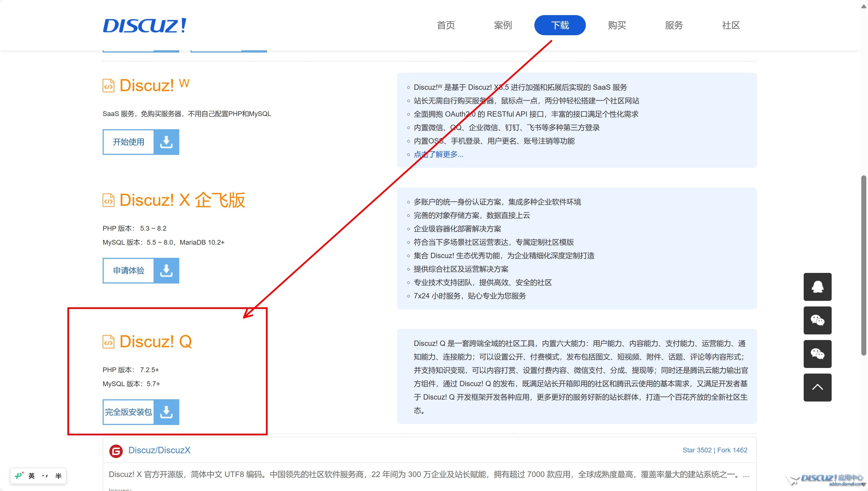
Task: Click download arrow icon beside 完全版安装包
Action: (166, 412)
